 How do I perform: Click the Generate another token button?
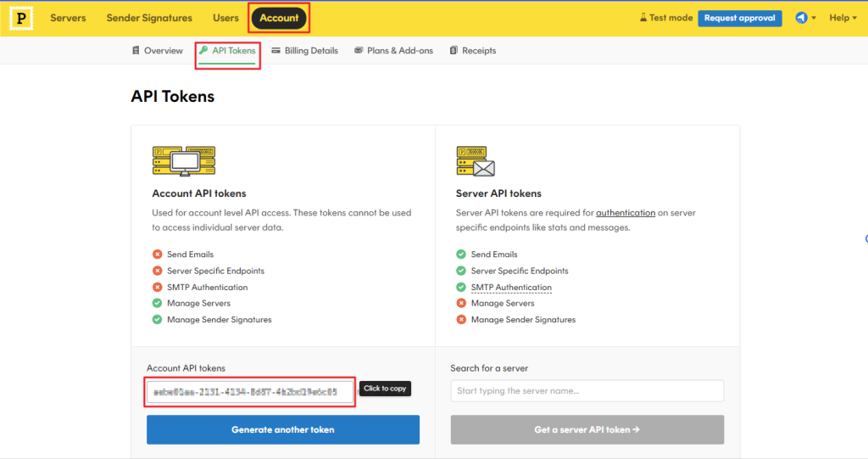(x=283, y=429)
